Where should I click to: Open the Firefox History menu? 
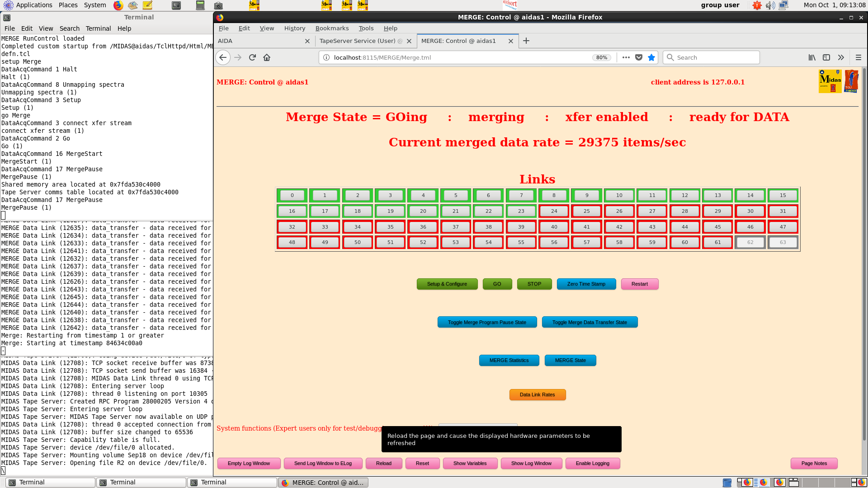[295, 28]
